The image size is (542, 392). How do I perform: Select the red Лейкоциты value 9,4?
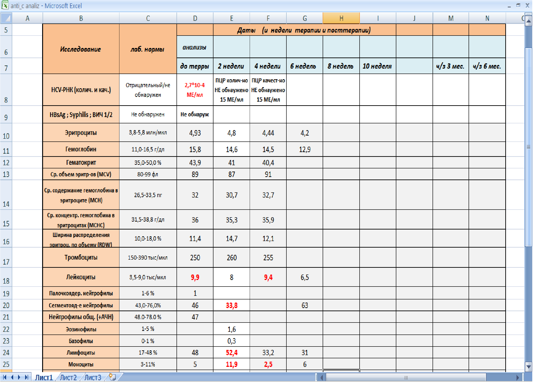[x=268, y=277]
